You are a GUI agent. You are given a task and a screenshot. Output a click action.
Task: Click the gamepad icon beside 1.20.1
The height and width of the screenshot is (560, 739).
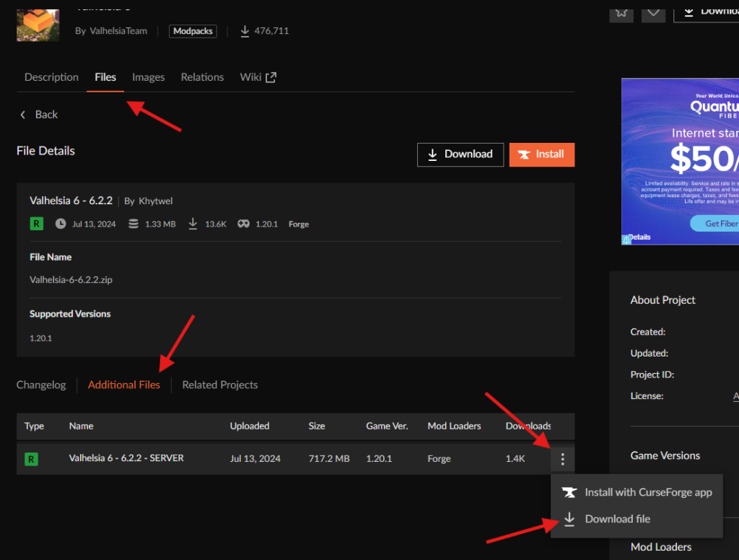243,224
